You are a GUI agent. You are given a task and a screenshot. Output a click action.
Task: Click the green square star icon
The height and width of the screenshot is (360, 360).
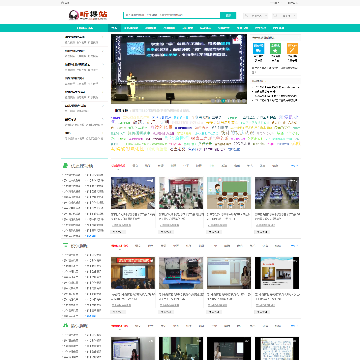click(x=275, y=49)
